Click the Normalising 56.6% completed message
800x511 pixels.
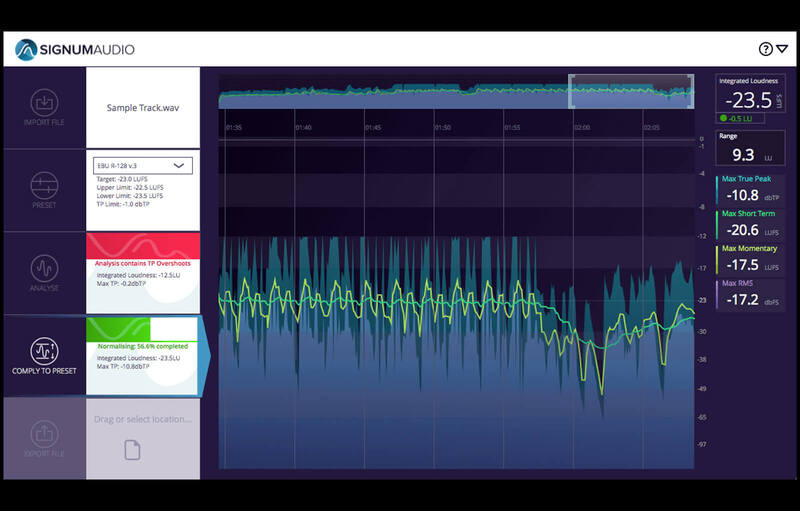pyautogui.click(x=143, y=346)
